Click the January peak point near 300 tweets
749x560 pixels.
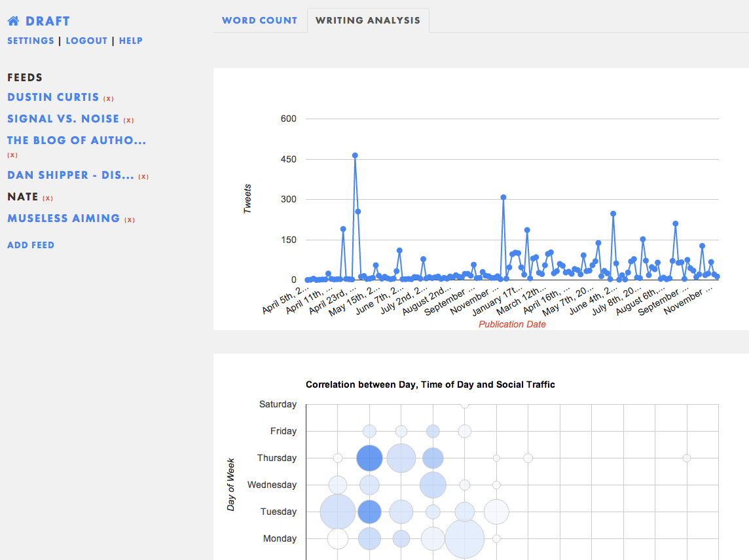[x=503, y=197]
